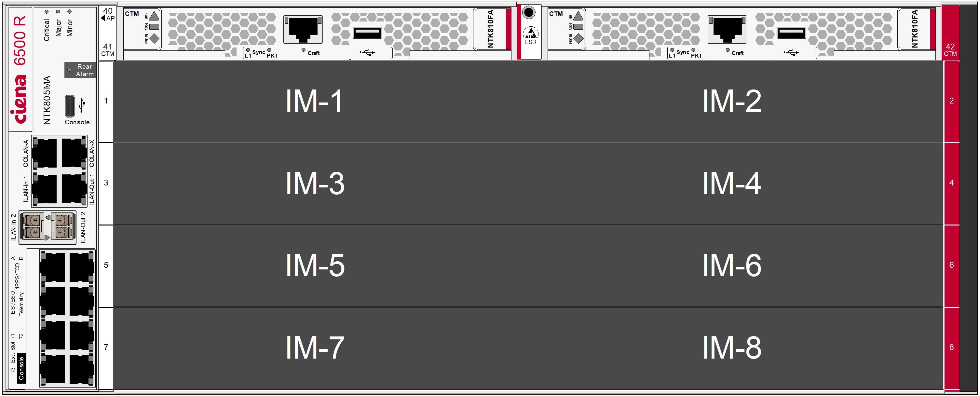The width and height of the screenshot is (980, 396).
Task: Select the red 42 CTM slot label
Action: click(x=950, y=49)
